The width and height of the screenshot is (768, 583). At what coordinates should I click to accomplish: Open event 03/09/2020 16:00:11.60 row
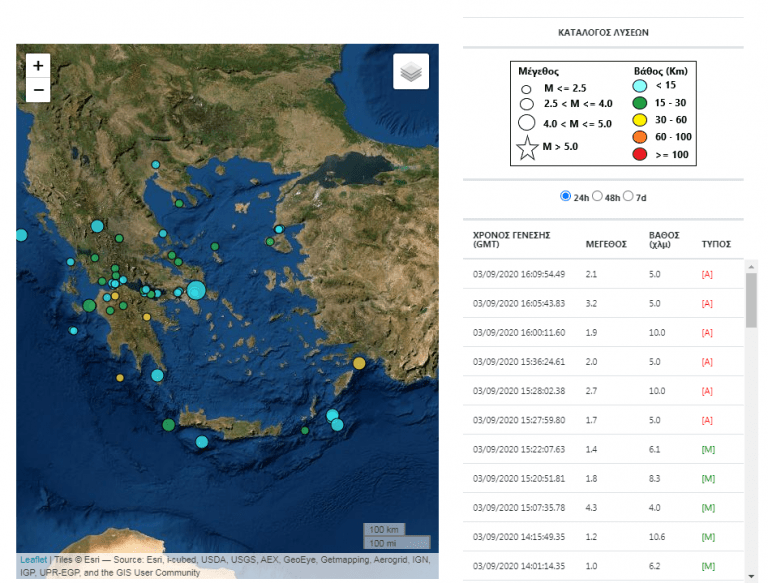pos(603,333)
